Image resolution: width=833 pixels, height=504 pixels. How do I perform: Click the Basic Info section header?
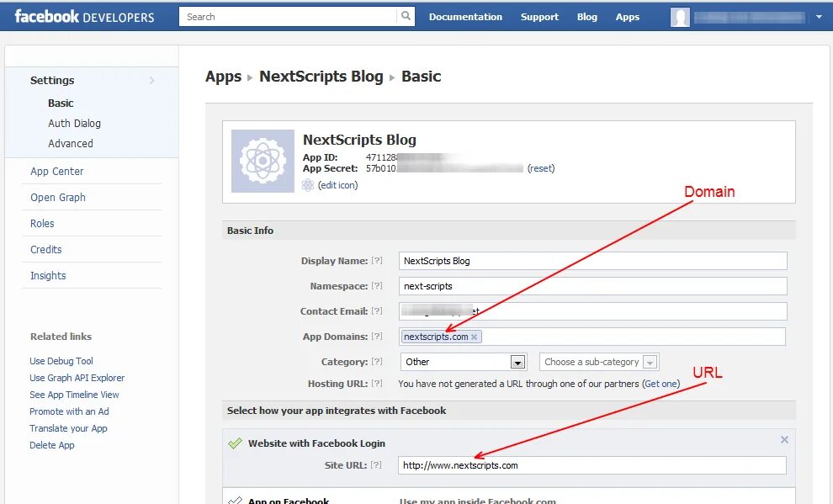point(509,231)
